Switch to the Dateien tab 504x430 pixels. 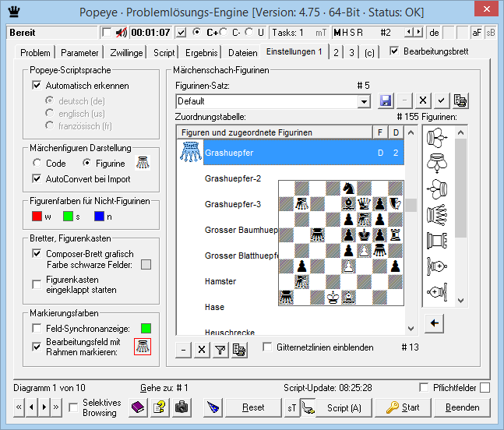point(243,53)
